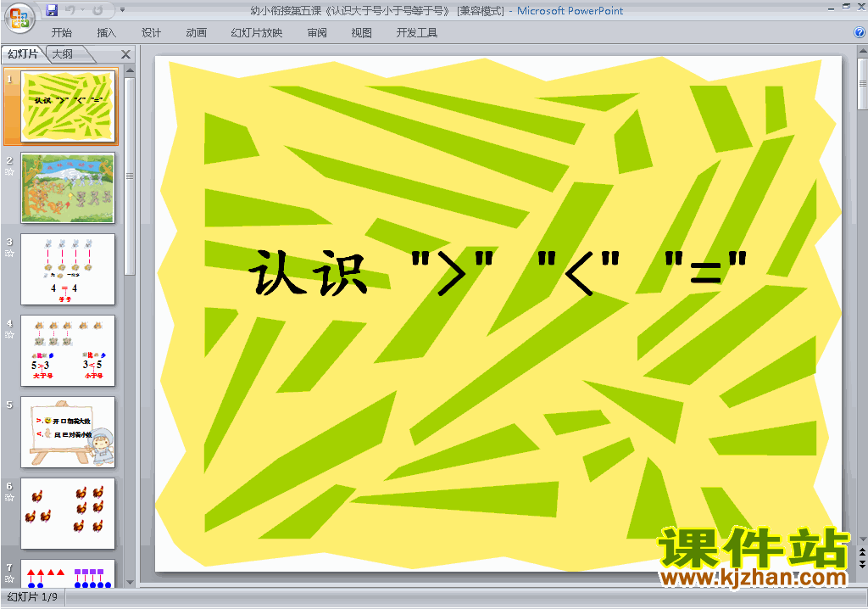This screenshot has height=609, width=868.
Task: Click the main slide area scrollbar thumb
Action: (862, 84)
